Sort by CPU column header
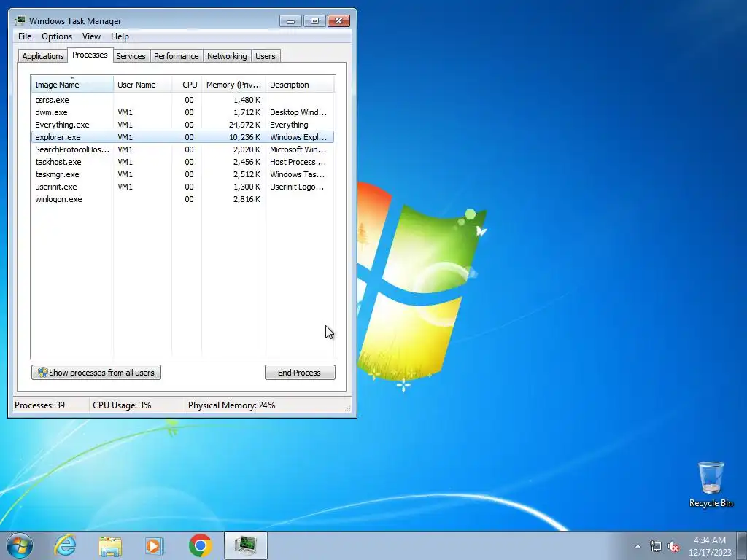747x560 pixels. [187, 85]
